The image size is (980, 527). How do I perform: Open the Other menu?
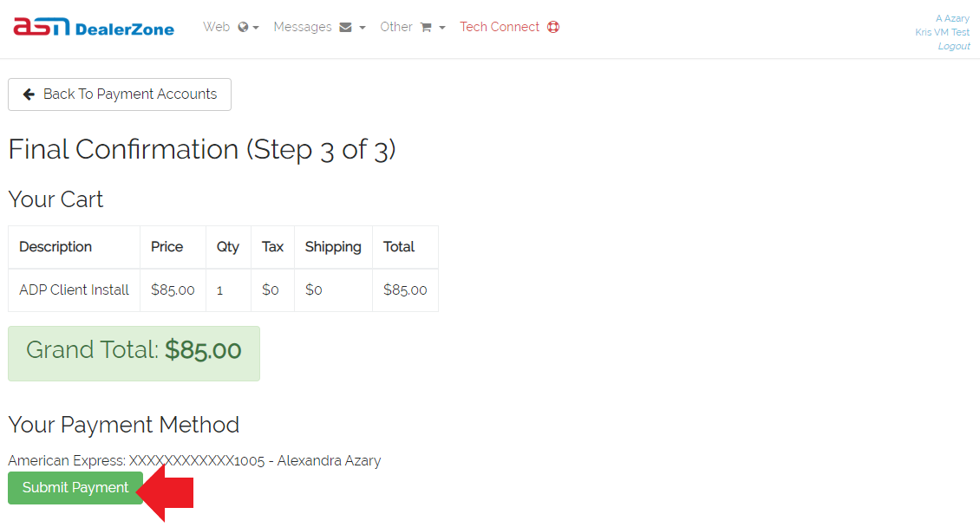tap(413, 27)
